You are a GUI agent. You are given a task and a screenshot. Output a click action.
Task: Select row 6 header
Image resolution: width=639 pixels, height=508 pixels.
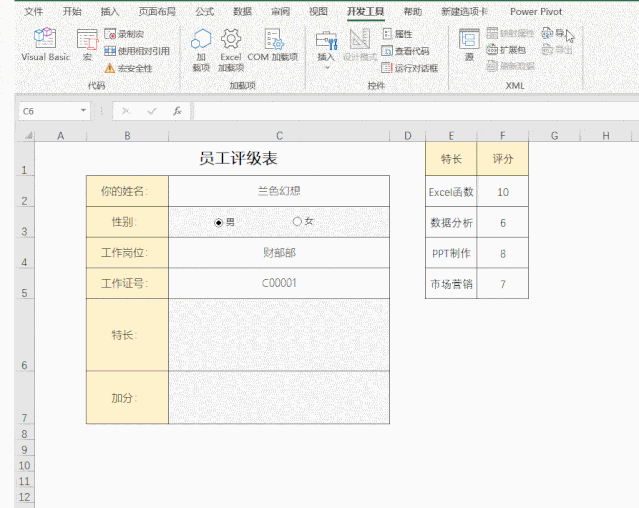24,335
